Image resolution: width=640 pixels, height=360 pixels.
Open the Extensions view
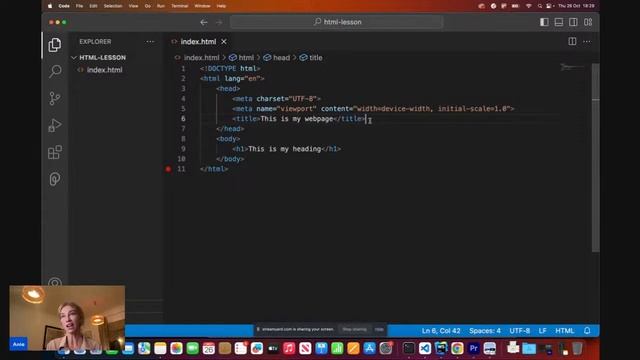55,152
